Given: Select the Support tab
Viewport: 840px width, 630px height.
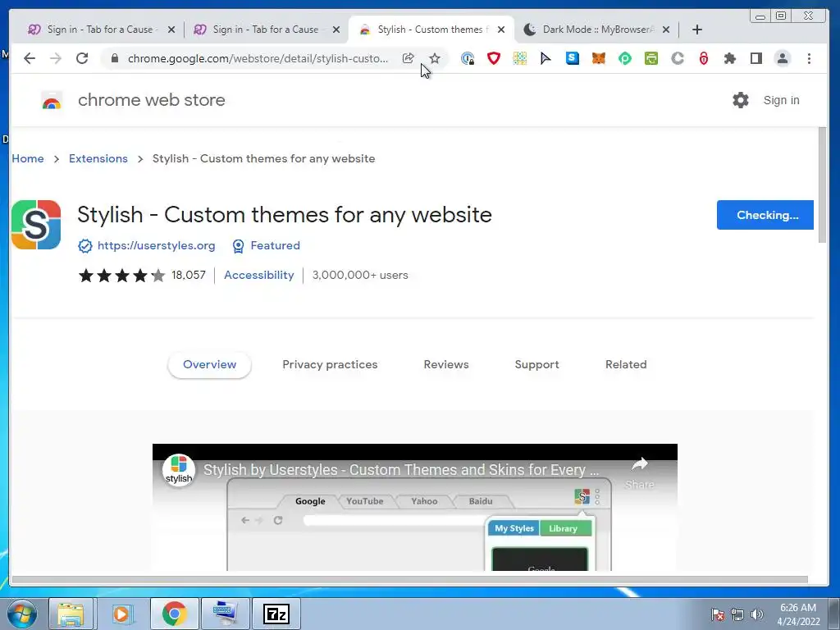Looking at the screenshot, I should (536, 364).
